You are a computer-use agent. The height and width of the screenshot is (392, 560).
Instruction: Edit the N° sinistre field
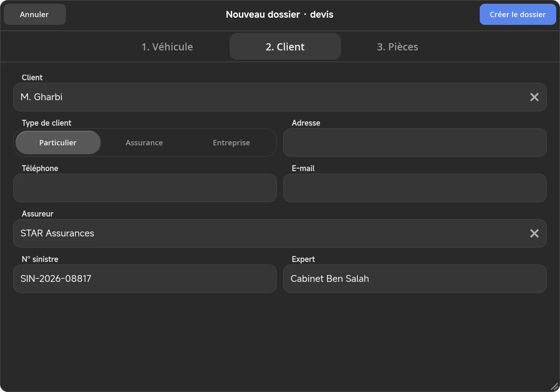point(145,279)
